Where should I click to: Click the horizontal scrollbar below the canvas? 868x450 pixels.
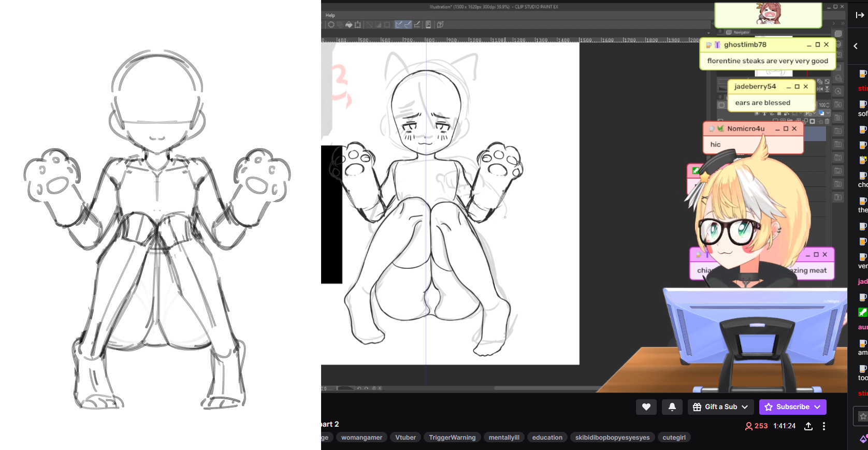click(544, 388)
